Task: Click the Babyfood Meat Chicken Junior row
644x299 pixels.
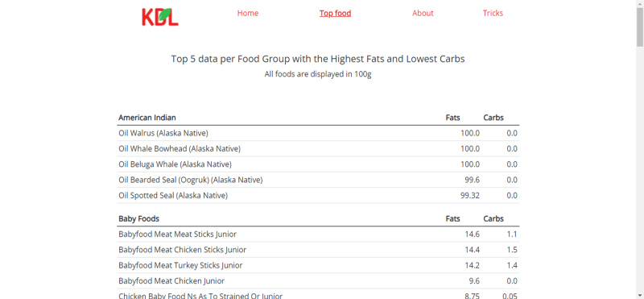Action: point(318,281)
